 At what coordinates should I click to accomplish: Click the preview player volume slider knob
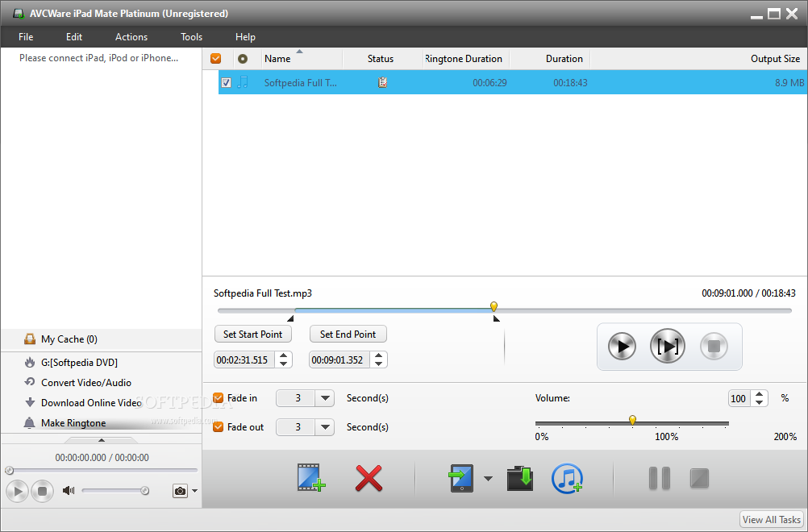tap(145, 491)
